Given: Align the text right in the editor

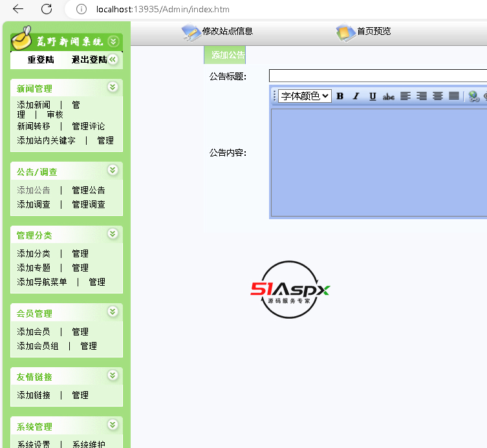Looking at the screenshot, I should tap(422, 96).
